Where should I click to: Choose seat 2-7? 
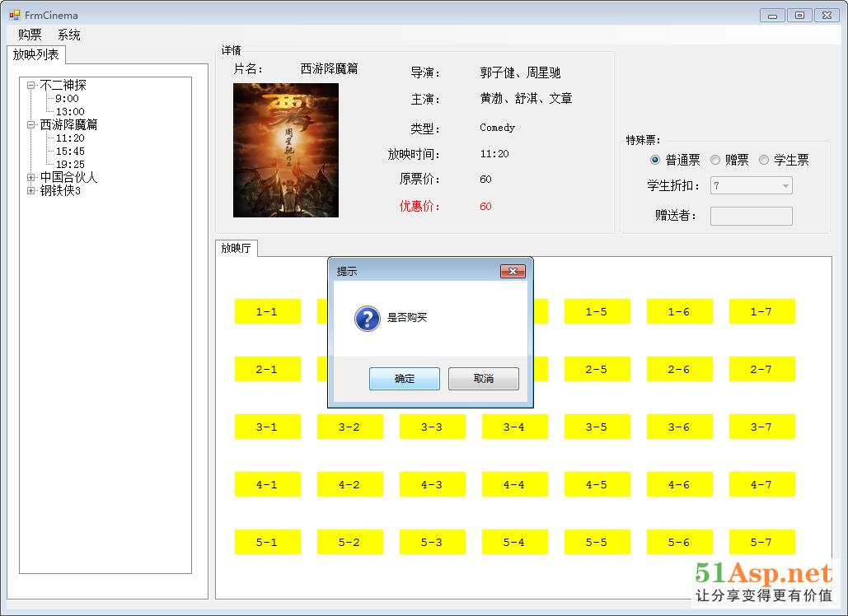762,369
